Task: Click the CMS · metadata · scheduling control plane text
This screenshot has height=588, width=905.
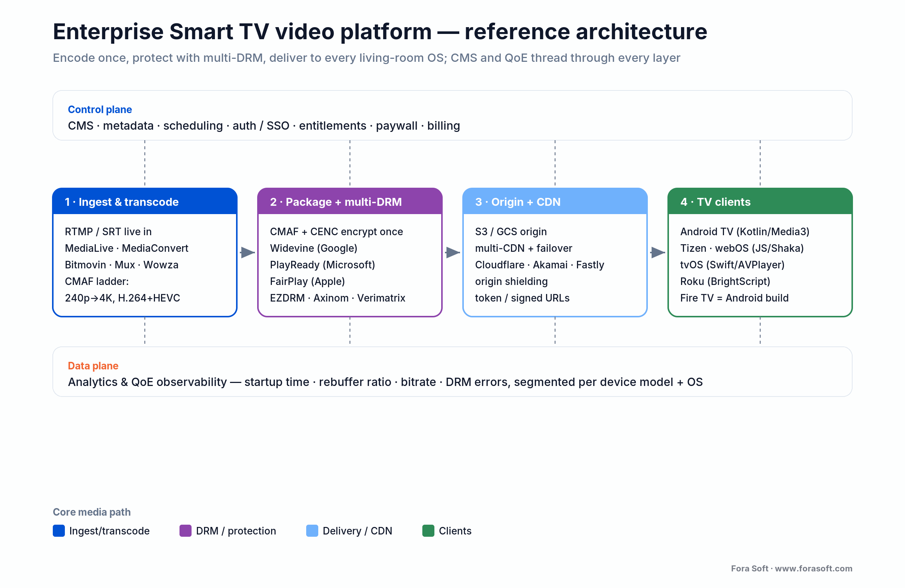Action: click(x=264, y=126)
